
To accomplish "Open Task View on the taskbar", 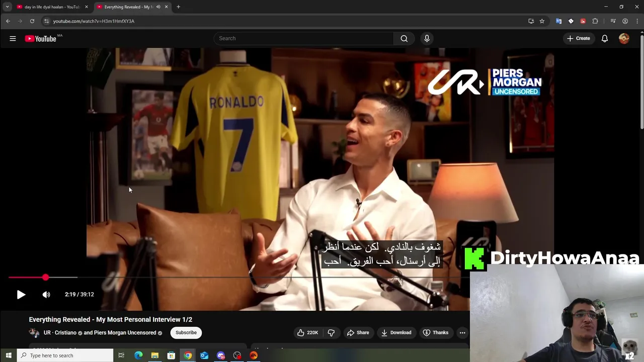I will (121, 355).
